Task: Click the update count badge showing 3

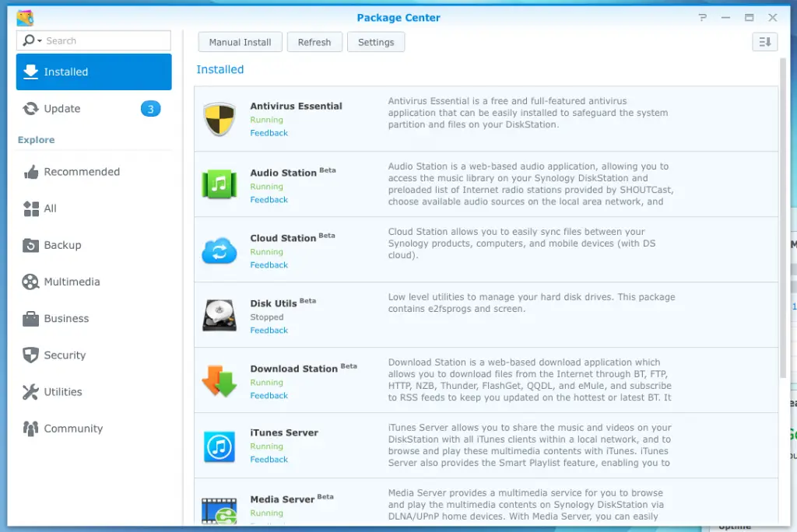Action: point(150,109)
